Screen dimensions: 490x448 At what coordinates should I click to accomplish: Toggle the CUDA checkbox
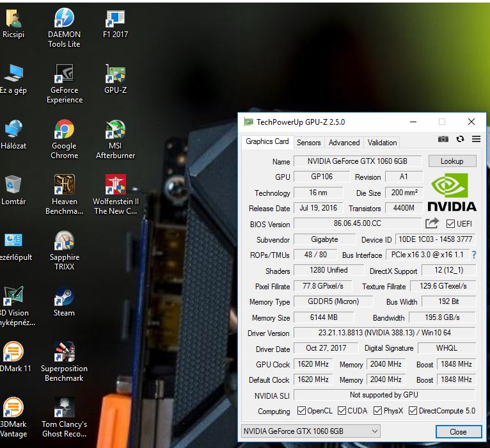(342, 410)
